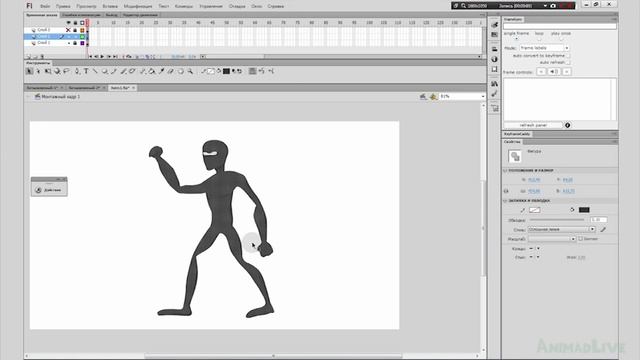Click the next frame control button
The height and width of the screenshot is (360, 640).
pos(567,72)
